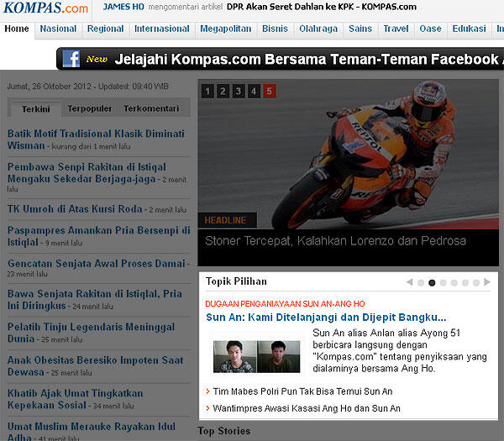This screenshot has width=504, height=441.
Task: Open 'Batik Motif Tradisional Klasik' article
Action: tap(96, 139)
